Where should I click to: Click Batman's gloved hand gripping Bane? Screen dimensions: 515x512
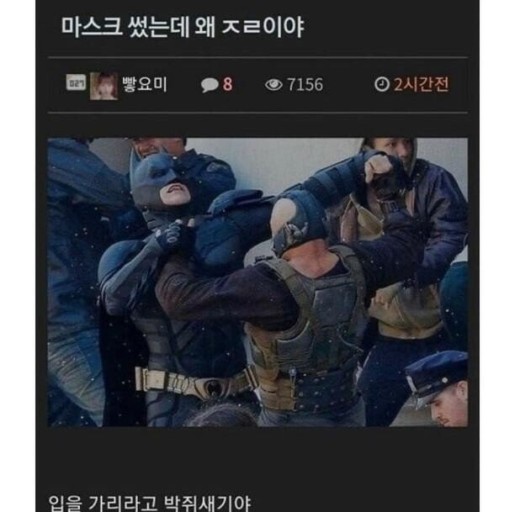(x=170, y=237)
